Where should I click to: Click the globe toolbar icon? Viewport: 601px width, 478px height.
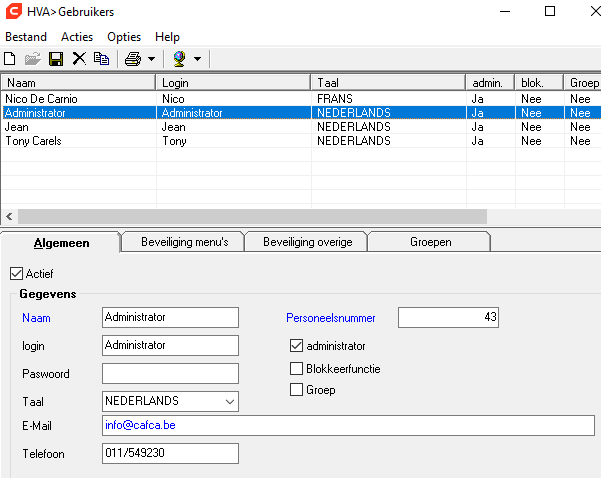179,59
